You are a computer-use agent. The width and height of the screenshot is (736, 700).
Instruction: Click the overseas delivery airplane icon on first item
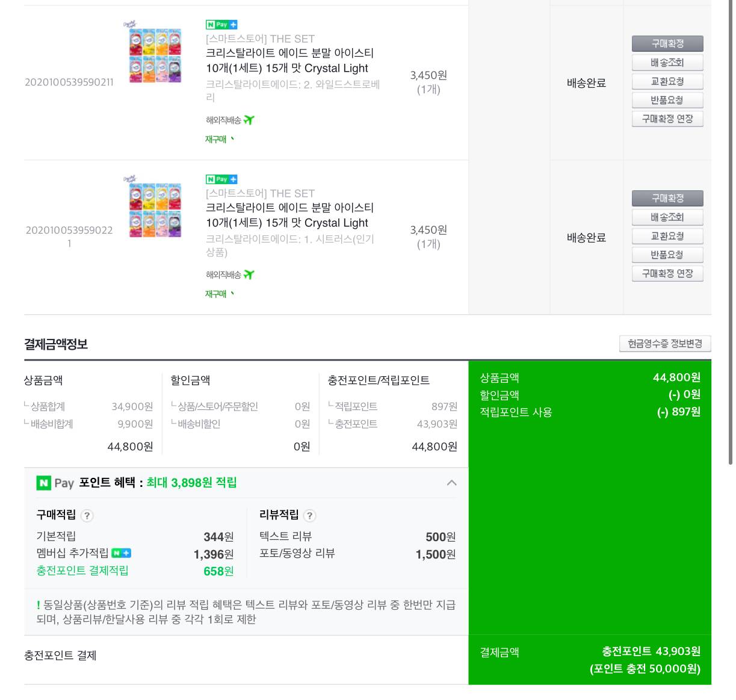pyautogui.click(x=249, y=120)
